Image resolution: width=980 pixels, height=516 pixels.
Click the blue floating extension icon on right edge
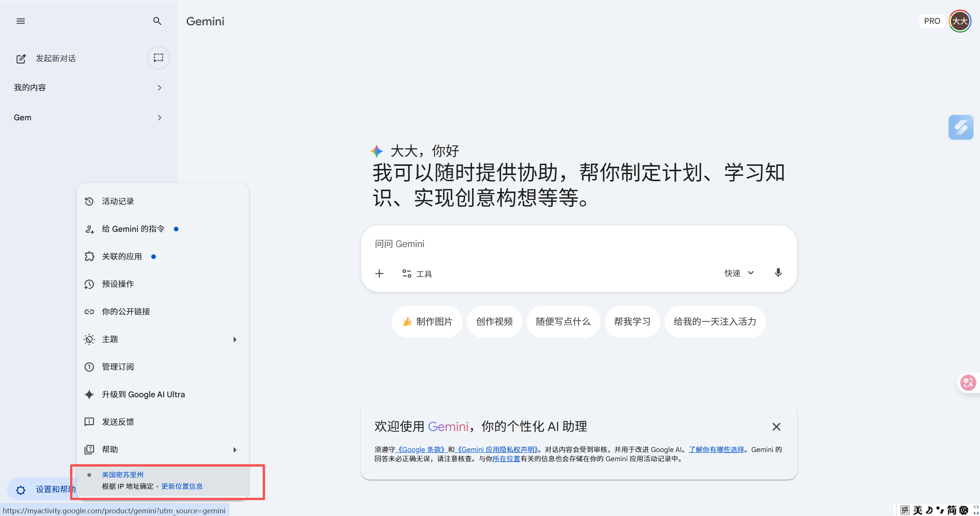click(x=960, y=127)
